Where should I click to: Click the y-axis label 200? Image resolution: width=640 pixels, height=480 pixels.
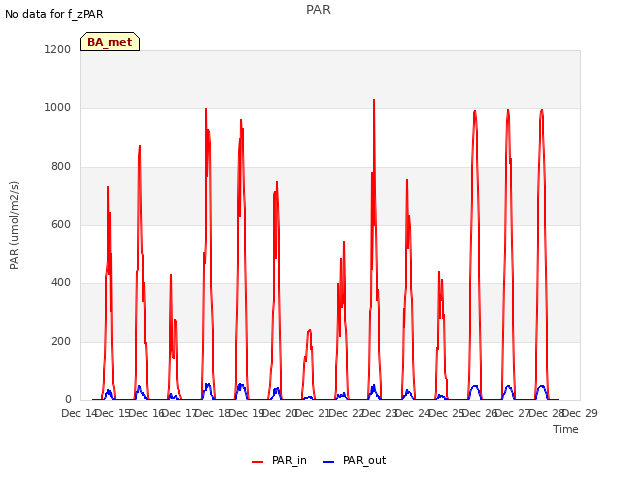61,342
